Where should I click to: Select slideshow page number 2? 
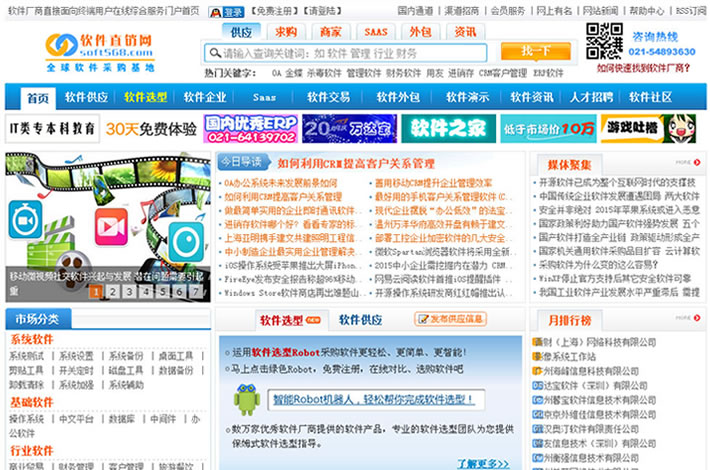(112, 292)
